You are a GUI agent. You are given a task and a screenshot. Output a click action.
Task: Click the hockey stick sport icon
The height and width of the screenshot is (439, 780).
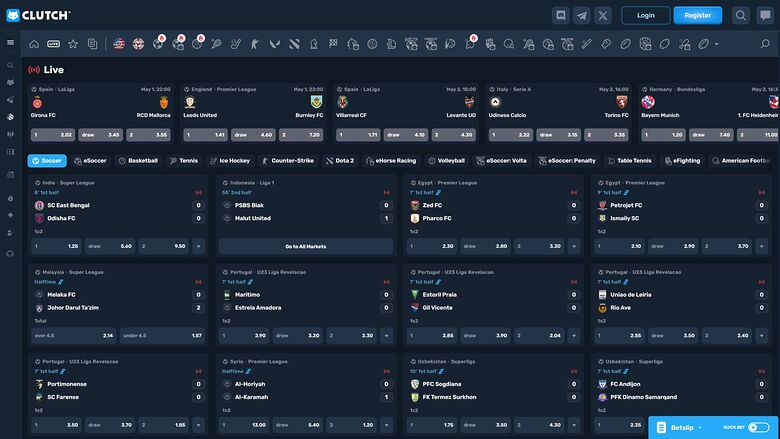[x=235, y=44]
